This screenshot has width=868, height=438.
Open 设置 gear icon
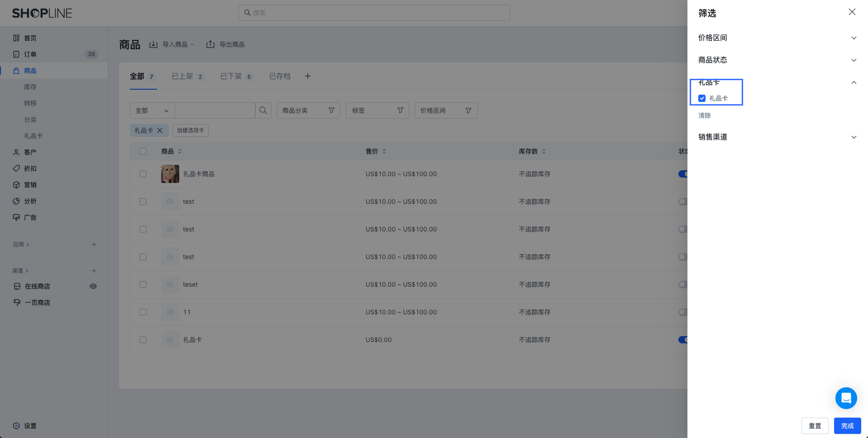click(x=16, y=426)
